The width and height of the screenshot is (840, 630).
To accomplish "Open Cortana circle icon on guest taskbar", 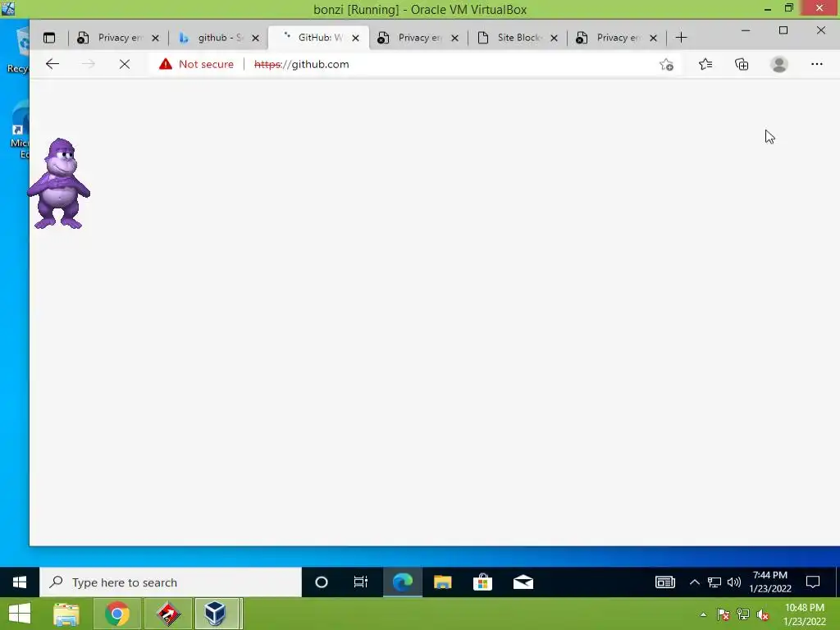I will (x=322, y=582).
